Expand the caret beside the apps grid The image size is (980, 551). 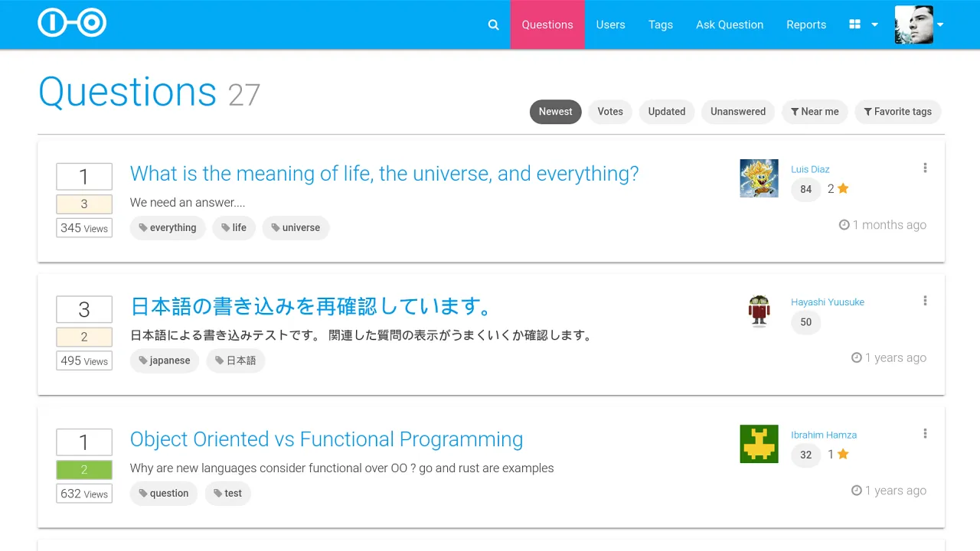click(873, 24)
